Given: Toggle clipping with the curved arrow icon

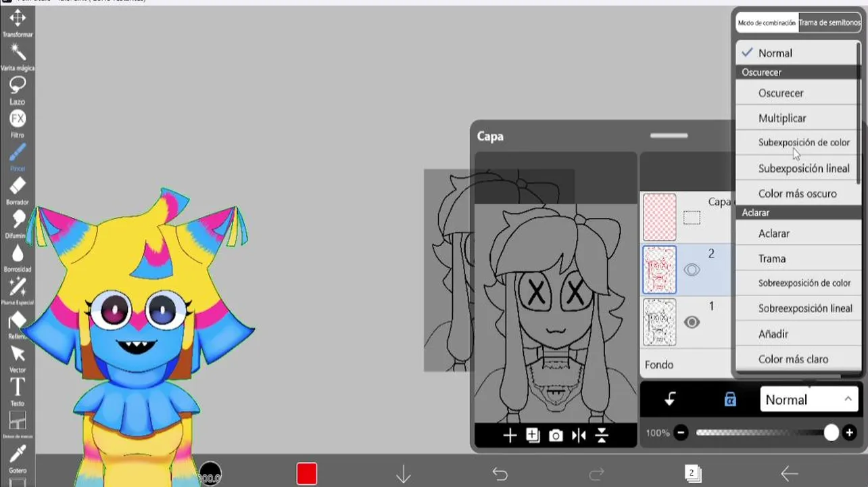Looking at the screenshot, I should 670,400.
